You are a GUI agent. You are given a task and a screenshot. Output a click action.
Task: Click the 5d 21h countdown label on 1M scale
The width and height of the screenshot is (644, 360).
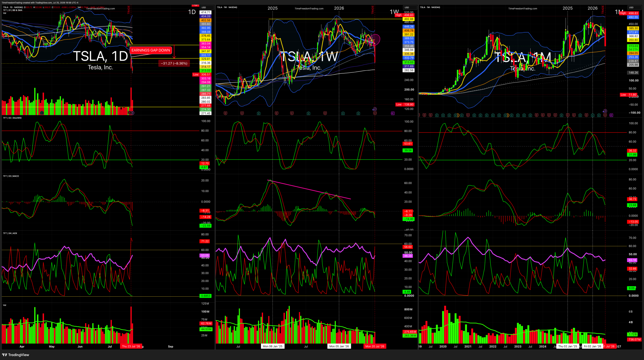(633, 50)
